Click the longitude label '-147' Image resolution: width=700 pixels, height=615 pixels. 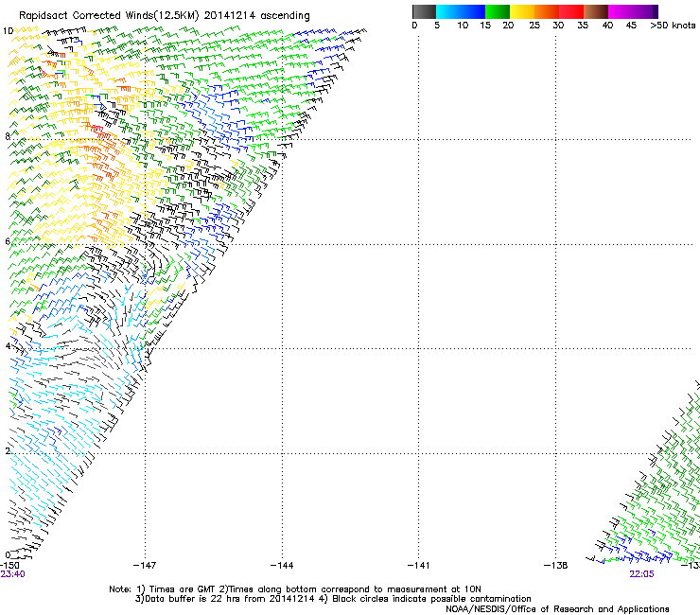click(145, 566)
